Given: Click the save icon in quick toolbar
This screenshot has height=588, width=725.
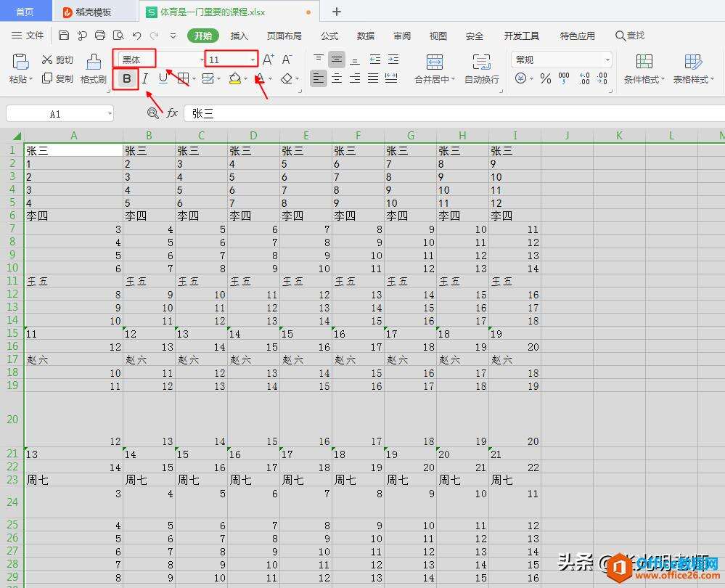Looking at the screenshot, I should pyautogui.click(x=64, y=36).
